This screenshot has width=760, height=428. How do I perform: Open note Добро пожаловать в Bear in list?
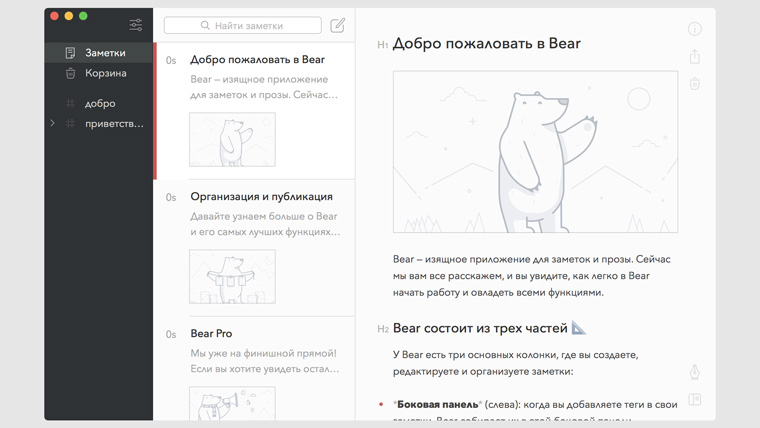tap(255, 111)
